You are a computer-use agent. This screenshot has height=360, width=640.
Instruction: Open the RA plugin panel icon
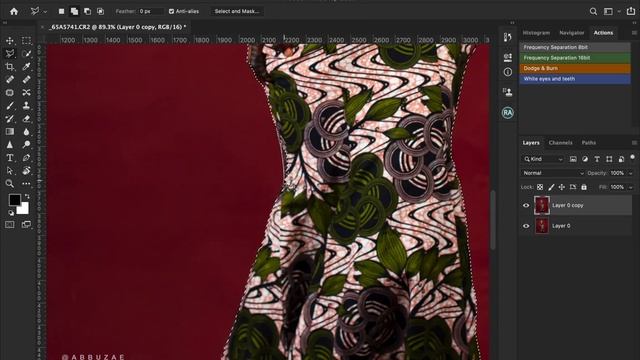(507, 113)
